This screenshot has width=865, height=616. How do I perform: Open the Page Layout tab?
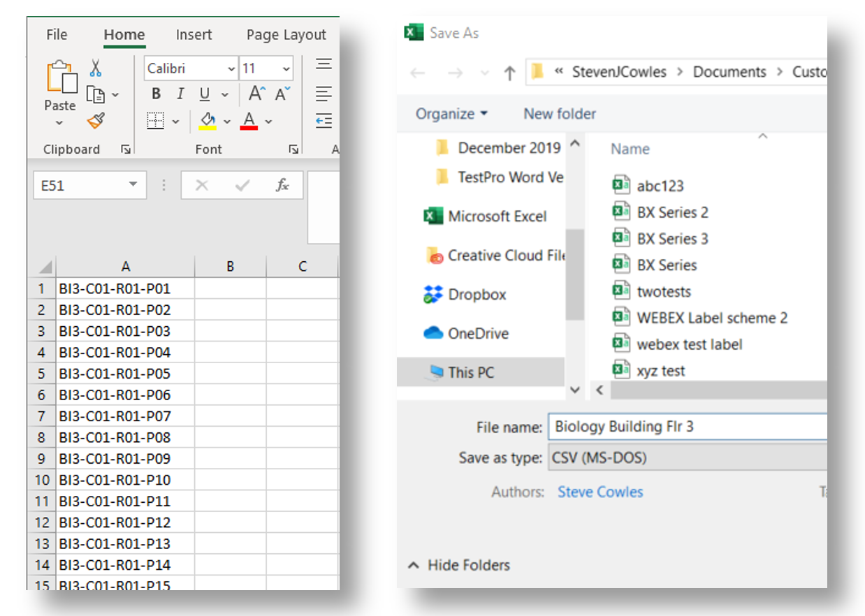[285, 34]
